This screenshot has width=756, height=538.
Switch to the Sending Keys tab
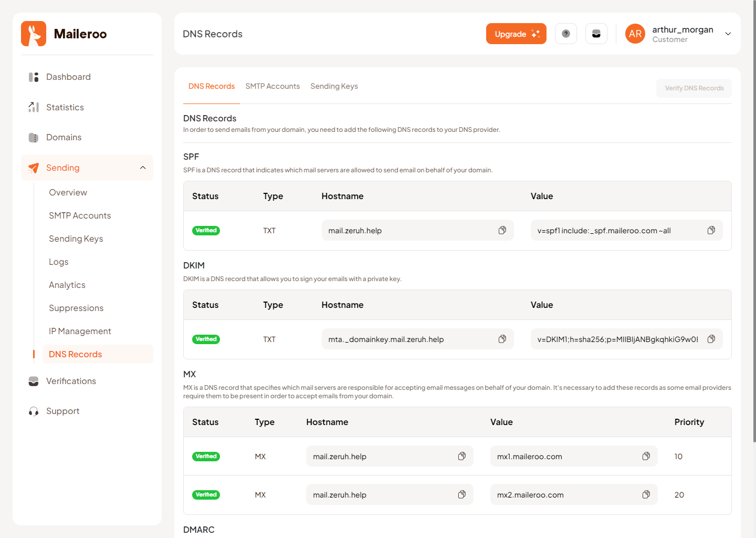[334, 86]
